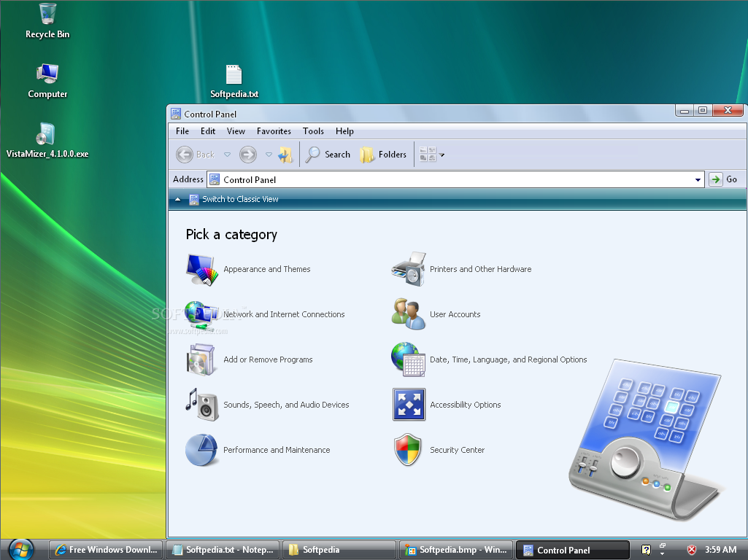Click the Add or Remove Programs link
Viewport: 748px width, 560px height.
click(x=268, y=359)
